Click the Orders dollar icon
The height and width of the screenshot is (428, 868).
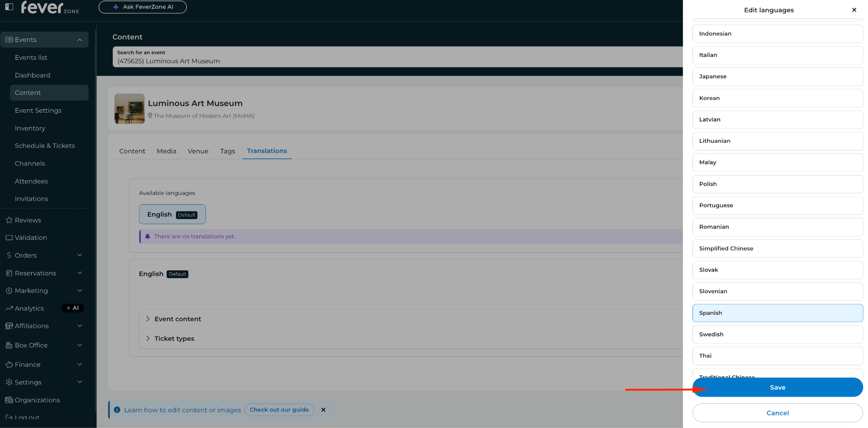coord(9,256)
